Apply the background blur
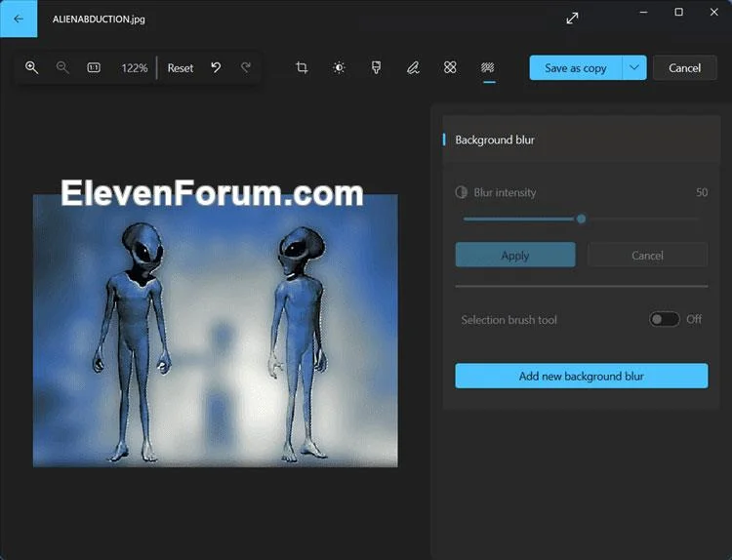The image size is (732, 560). click(x=515, y=256)
